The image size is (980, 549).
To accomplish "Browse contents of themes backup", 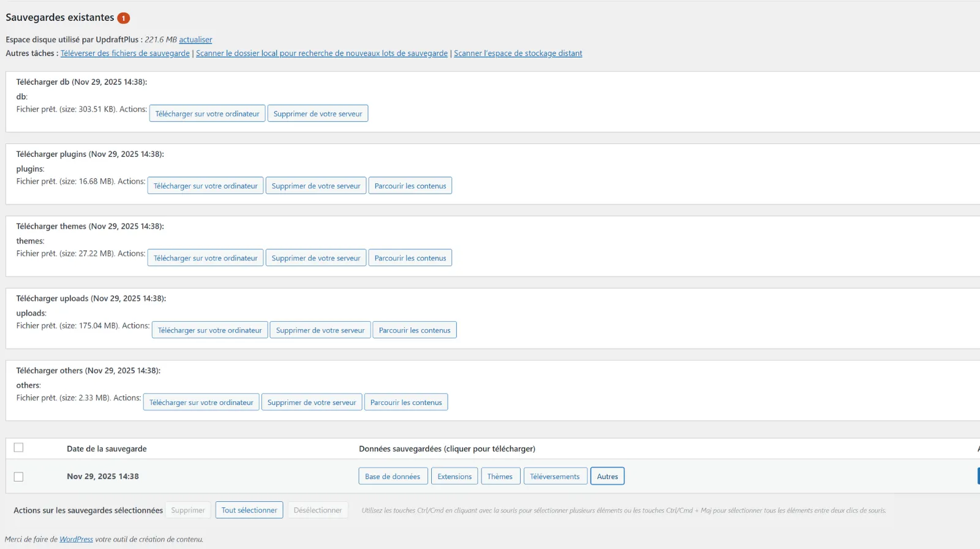I will [410, 258].
